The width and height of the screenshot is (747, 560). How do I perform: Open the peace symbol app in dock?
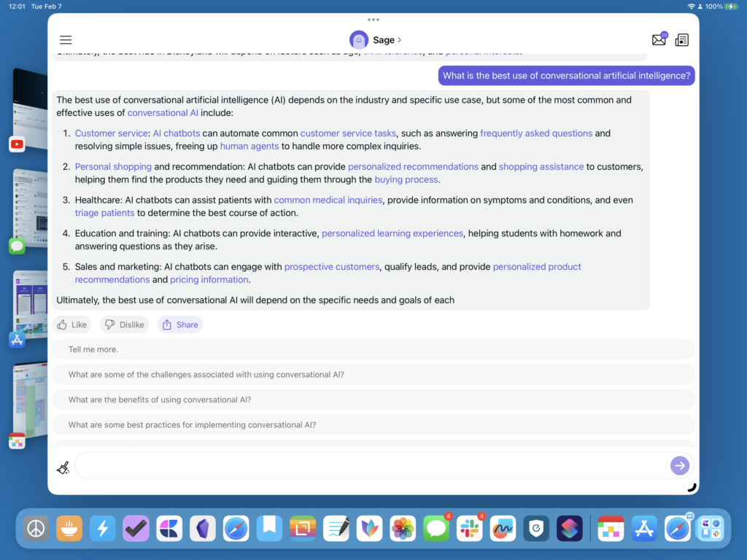pyautogui.click(x=36, y=529)
